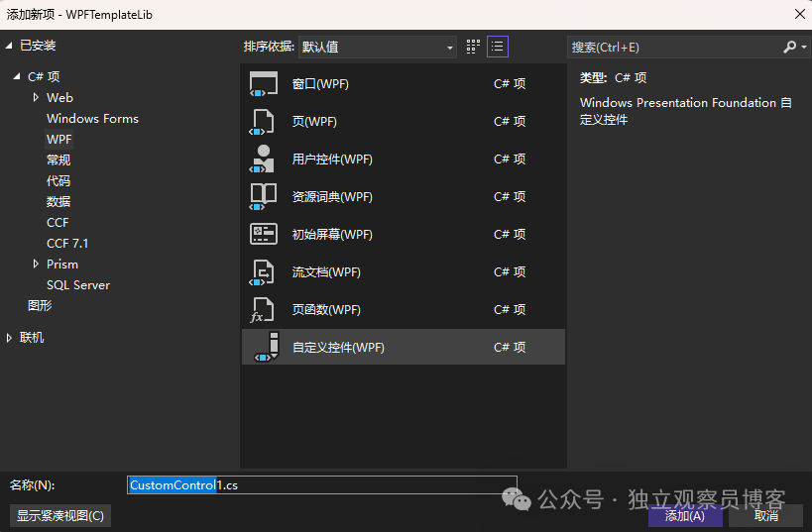Select the 窗口(WPF) window template icon
Screen dimensions: 812x532
(x=264, y=84)
